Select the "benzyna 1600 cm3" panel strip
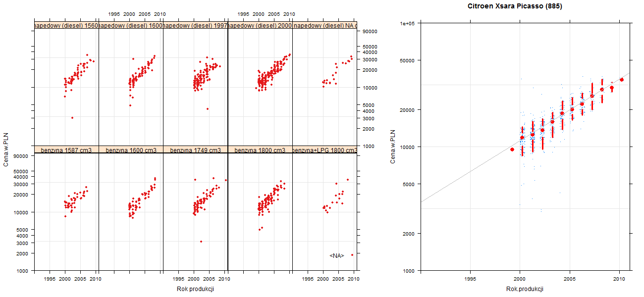 point(131,149)
